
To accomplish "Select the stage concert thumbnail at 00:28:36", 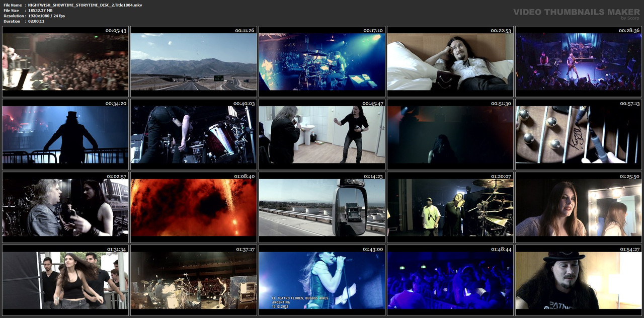I will tap(579, 61).
